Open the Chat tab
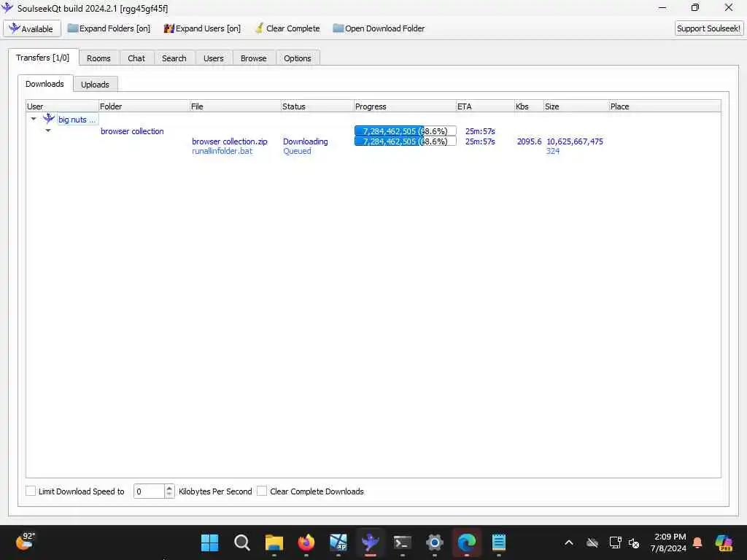Screen dimensions: 747x560 136,58
